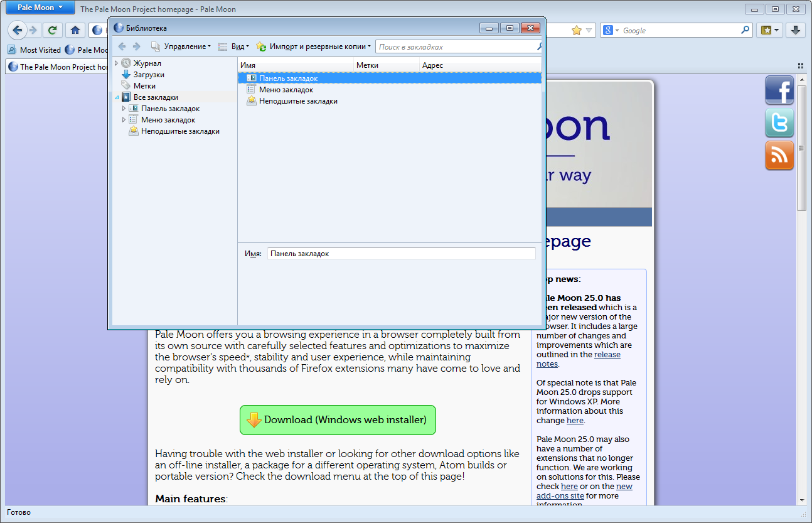The width and height of the screenshot is (812, 523).
Task: Open the Google search engine selector
Action: tap(611, 30)
